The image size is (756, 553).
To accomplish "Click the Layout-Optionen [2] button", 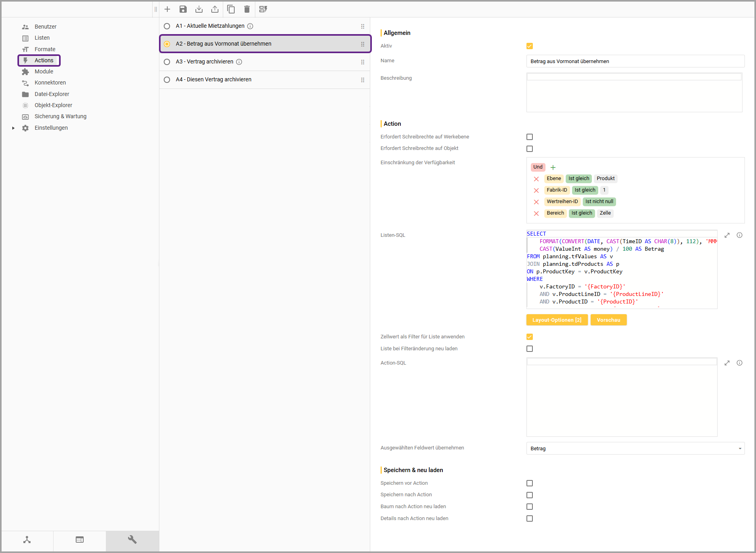I will (x=557, y=320).
